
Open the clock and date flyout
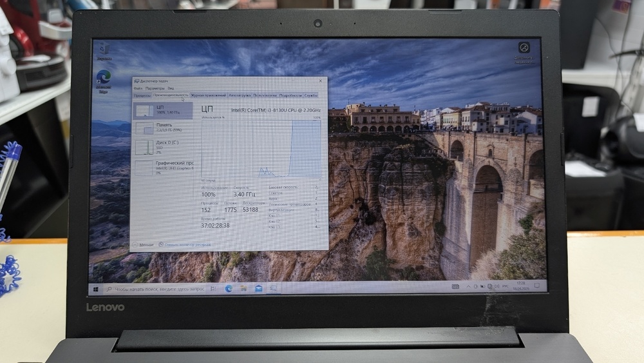click(521, 286)
